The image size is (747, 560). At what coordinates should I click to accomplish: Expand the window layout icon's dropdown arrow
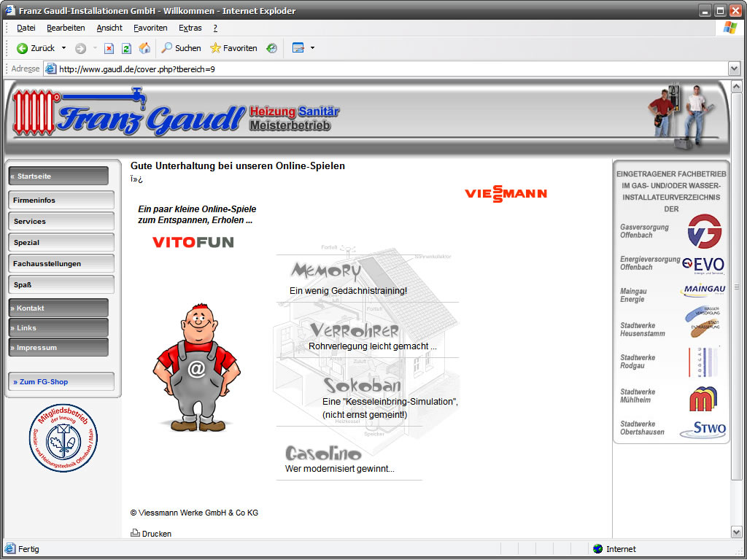312,48
